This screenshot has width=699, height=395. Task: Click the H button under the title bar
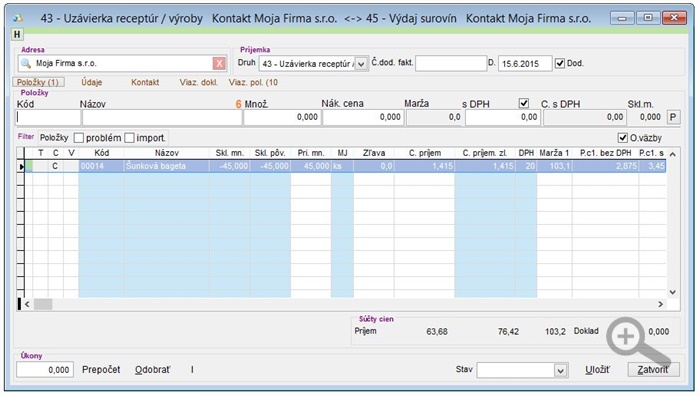17,34
